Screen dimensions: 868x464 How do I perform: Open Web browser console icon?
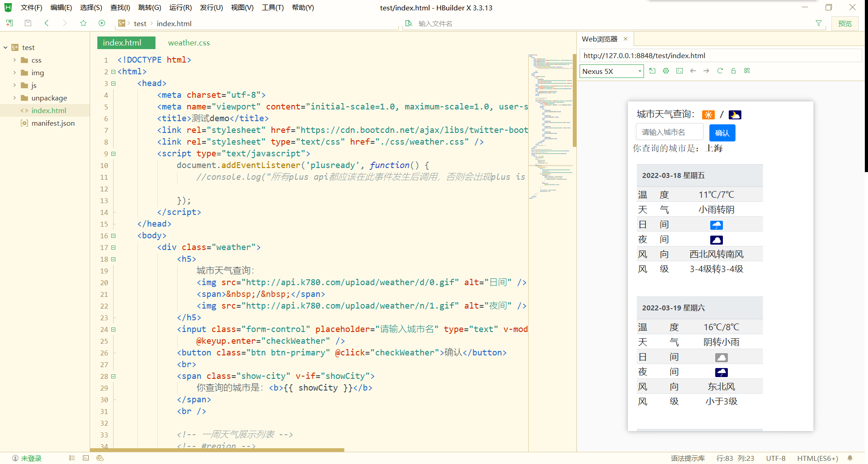tap(680, 71)
